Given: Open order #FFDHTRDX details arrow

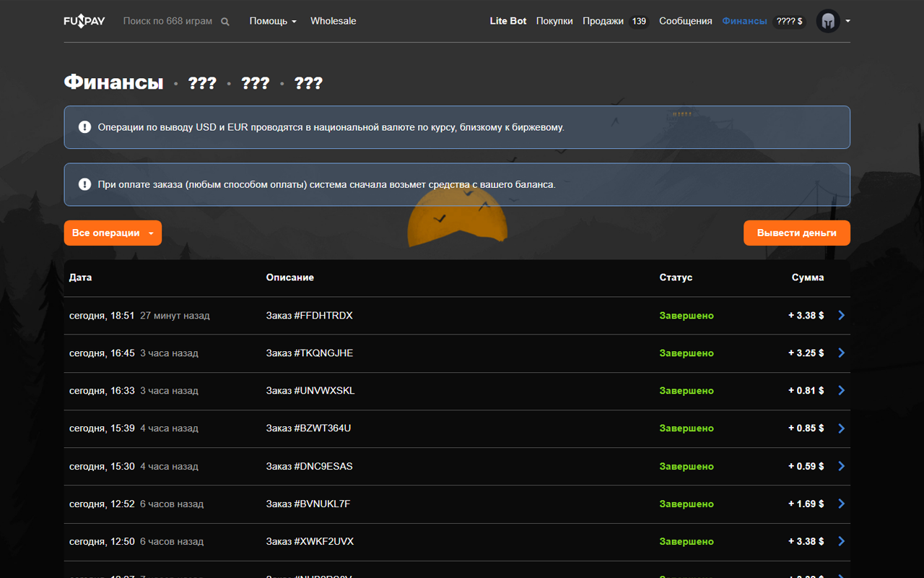Looking at the screenshot, I should pos(841,316).
